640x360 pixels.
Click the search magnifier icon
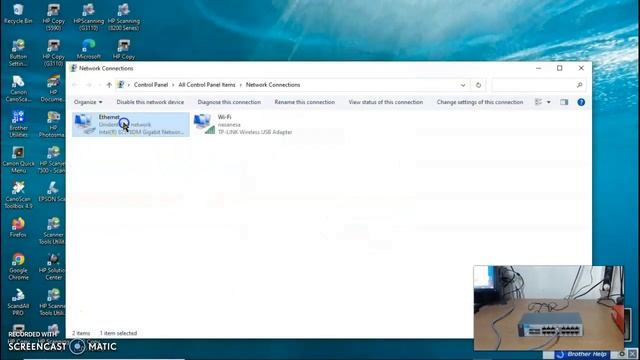coord(579,85)
